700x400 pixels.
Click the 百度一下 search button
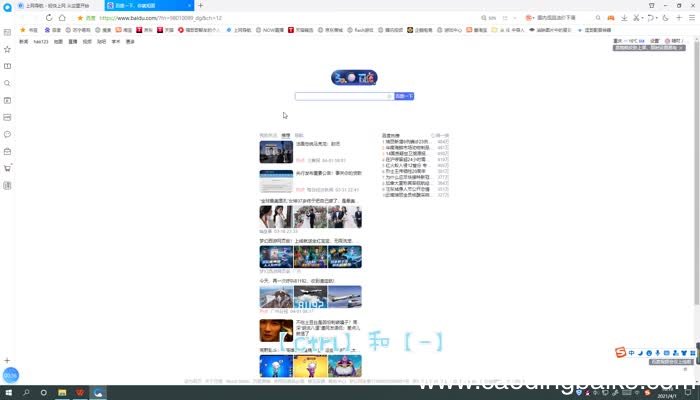pos(404,96)
